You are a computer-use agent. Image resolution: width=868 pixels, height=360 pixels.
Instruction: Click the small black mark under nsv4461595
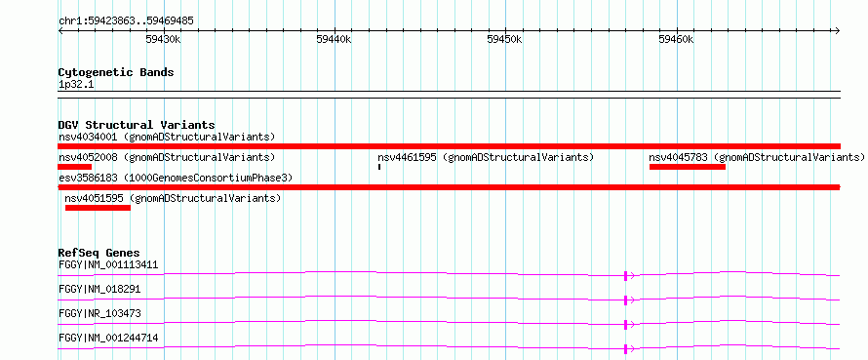(379, 167)
